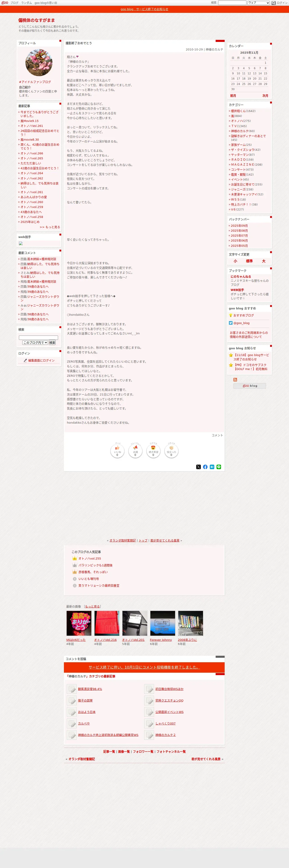
Task: Click the web拍手 image icon
Action: tap(20, 243)
